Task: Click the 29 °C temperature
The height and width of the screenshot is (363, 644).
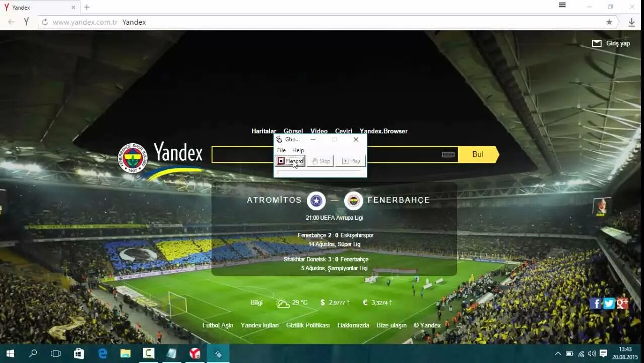Action: (300, 302)
